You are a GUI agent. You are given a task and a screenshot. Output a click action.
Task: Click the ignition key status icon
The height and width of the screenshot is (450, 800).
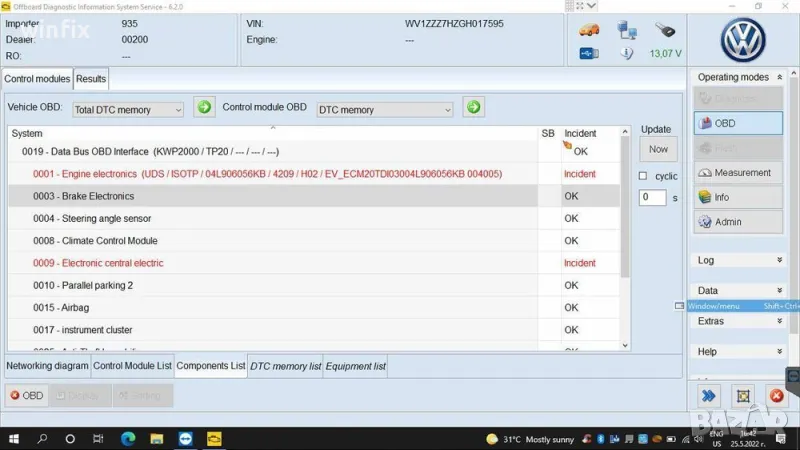tap(665, 29)
